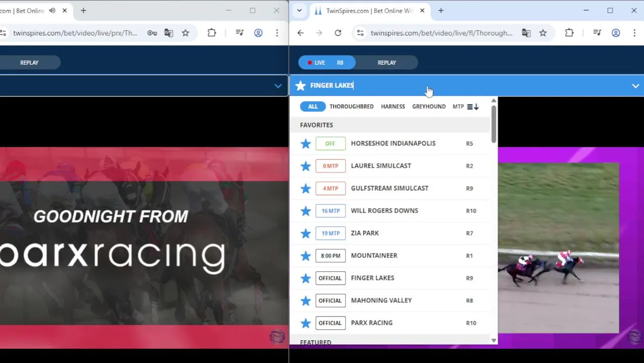This screenshot has width=644, height=363.
Task: Click REPLAY button in right window
Action: (x=387, y=63)
